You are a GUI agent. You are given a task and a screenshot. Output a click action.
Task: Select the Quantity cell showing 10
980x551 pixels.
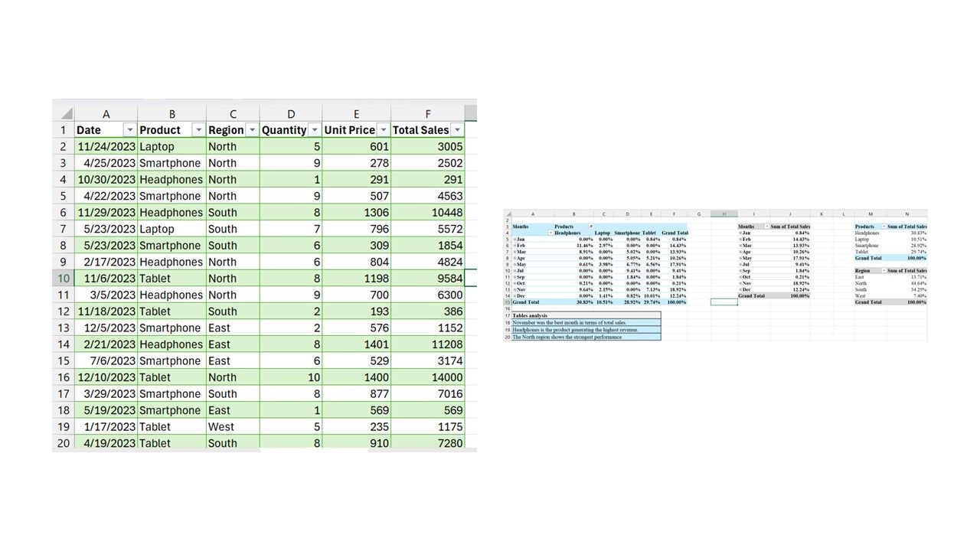point(291,377)
